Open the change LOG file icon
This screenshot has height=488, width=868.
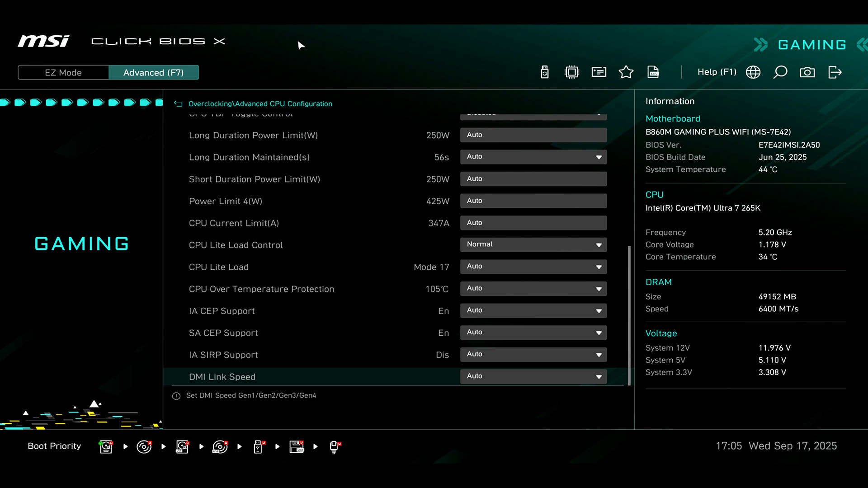(653, 72)
